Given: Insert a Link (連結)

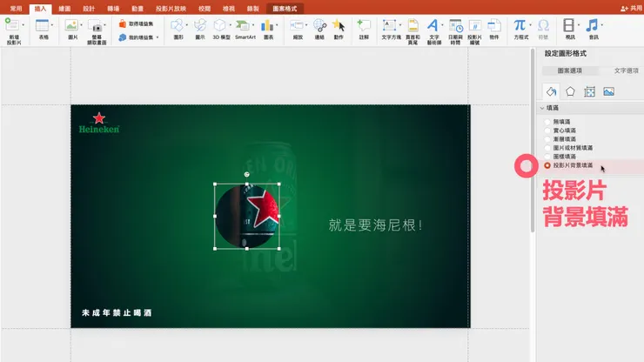Looking at the screenshot, I should coord(319,30).
